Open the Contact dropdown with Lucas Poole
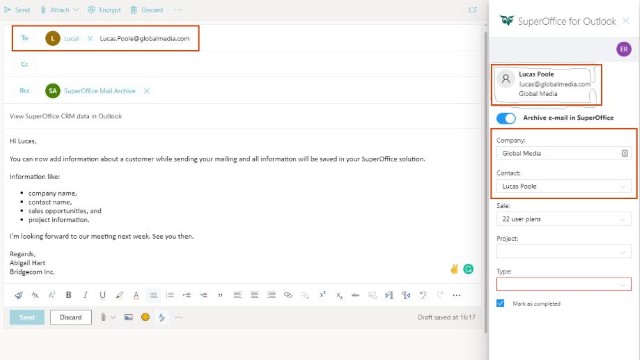This screenshot has width=640, height=360. click(x=564, y=187)
